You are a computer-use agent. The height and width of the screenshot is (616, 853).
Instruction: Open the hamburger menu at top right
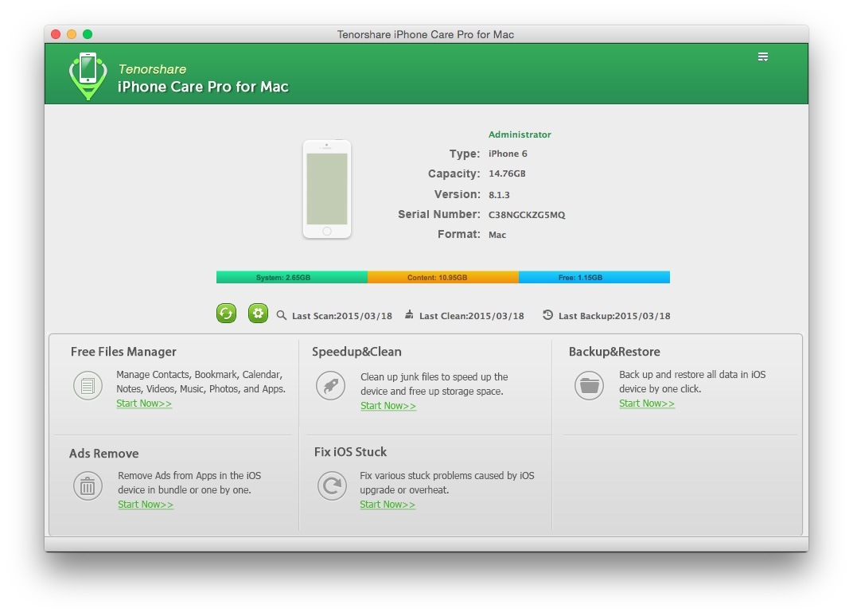(x=763, y=57)
